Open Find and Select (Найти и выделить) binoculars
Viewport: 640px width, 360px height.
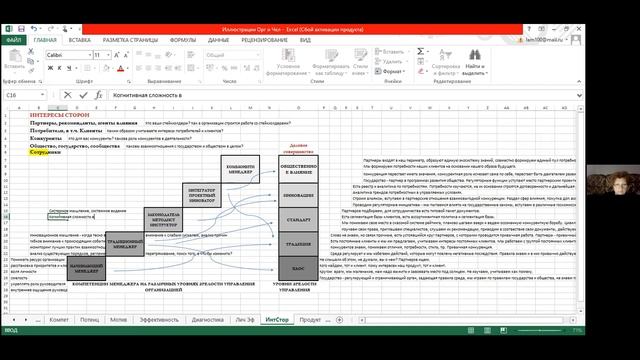[x=475, y=62]
